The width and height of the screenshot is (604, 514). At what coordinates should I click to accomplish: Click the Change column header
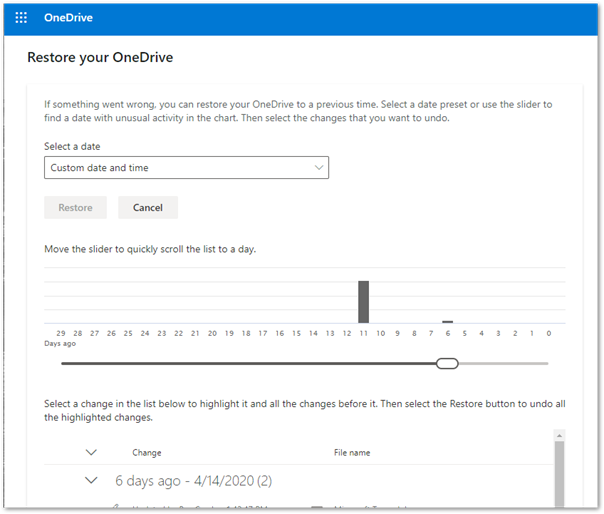(x=146, y=453)
